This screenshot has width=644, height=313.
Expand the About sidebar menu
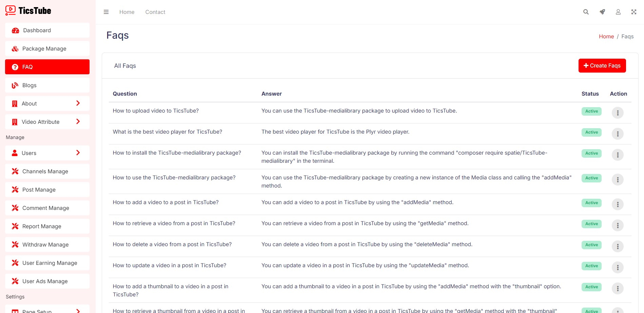pos(78,103)
